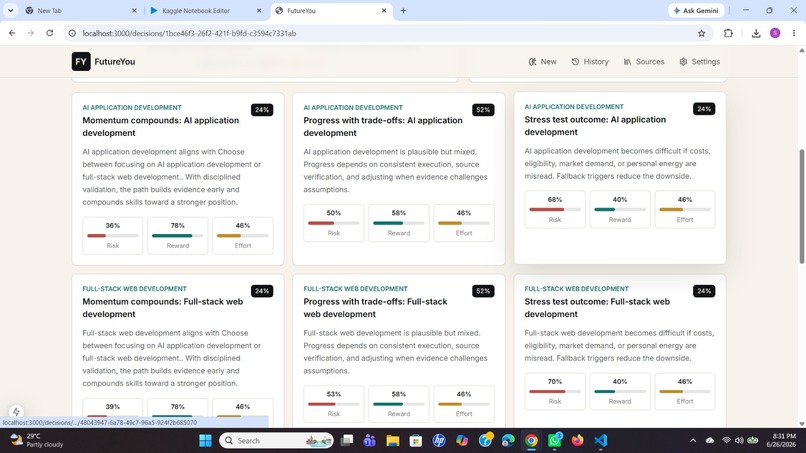Viewport: 806px width, 453px height.
Task: Click the 53% Risk metric
Action: pyautogui.click(x=334, y=404)
